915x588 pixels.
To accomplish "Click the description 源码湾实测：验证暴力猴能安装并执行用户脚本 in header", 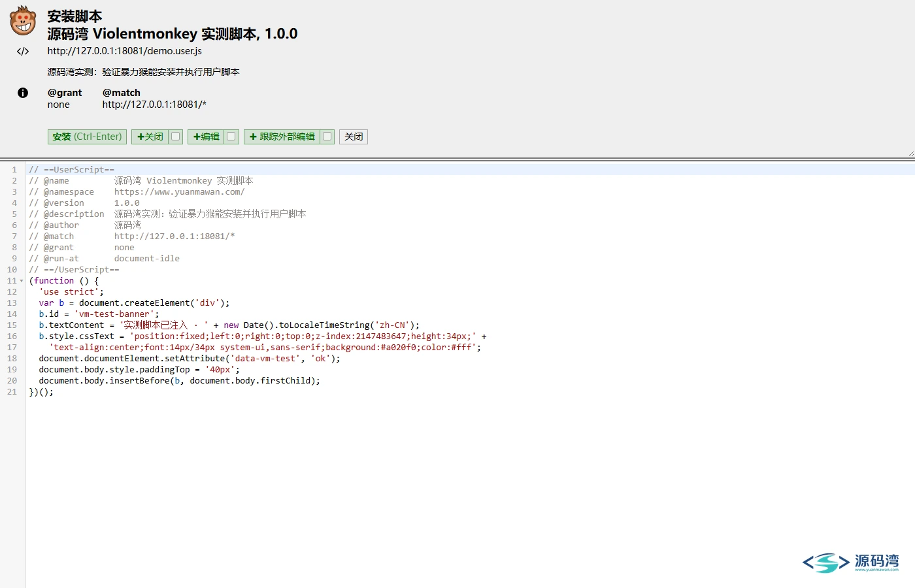I will click(x=144, y=72).
